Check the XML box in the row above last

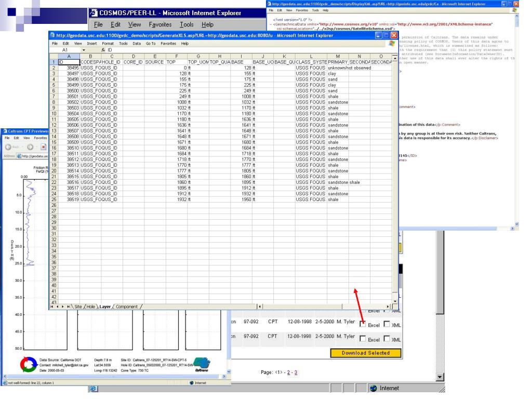(387, 324)
